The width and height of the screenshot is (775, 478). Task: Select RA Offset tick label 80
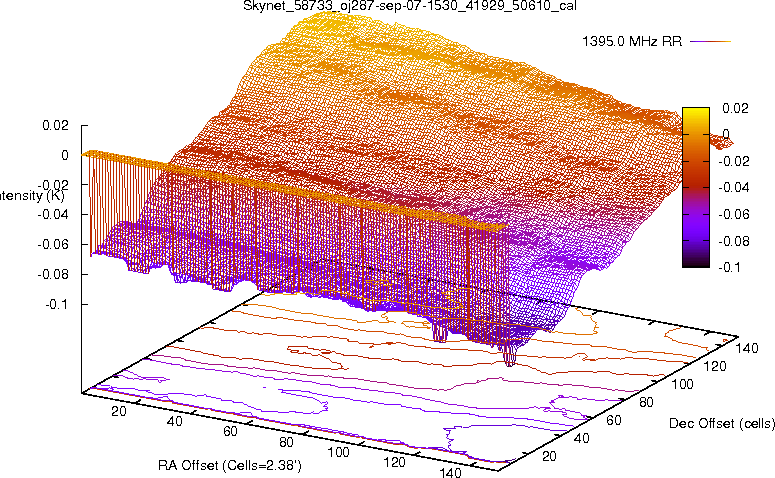click(x=286, y=442)
